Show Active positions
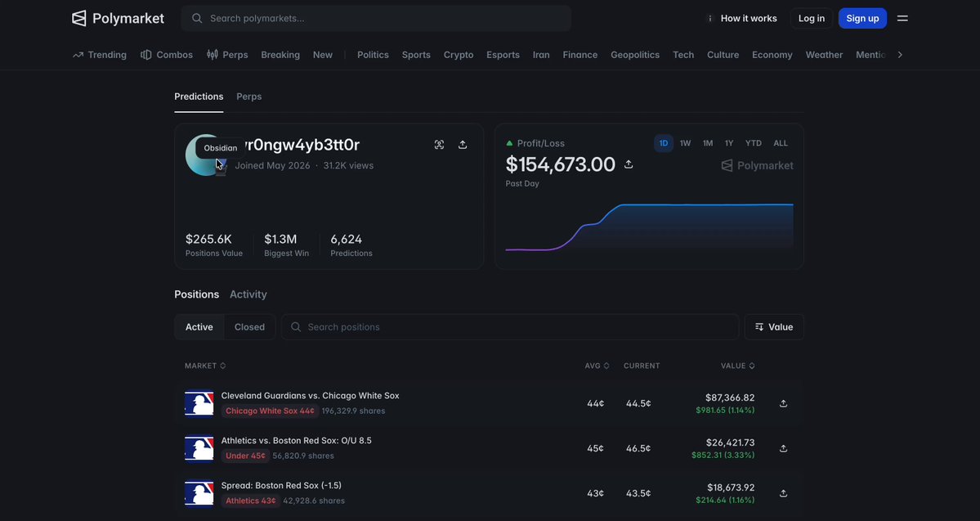Screen dimensions: 980x521 pos(199,327)
